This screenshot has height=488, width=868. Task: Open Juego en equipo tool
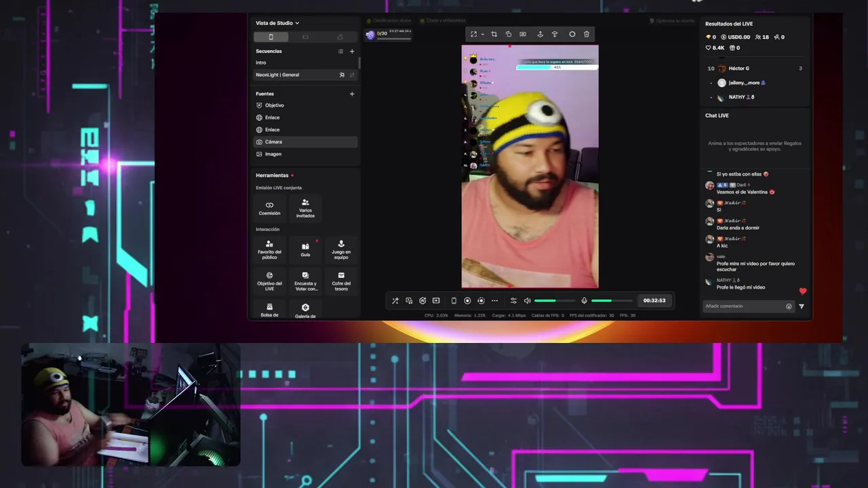click(x=341, y=249)
